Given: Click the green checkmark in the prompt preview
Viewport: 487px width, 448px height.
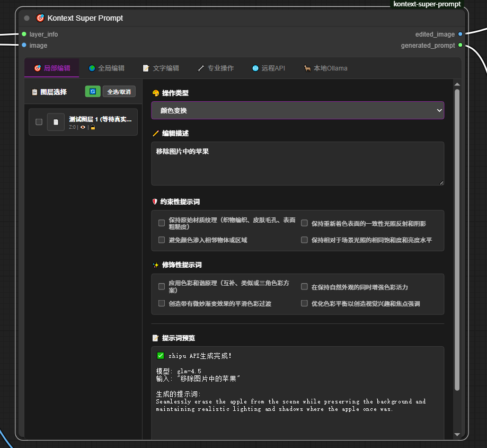Looking at the screenshot, I should pyautogui.click(x=161, y=356).
